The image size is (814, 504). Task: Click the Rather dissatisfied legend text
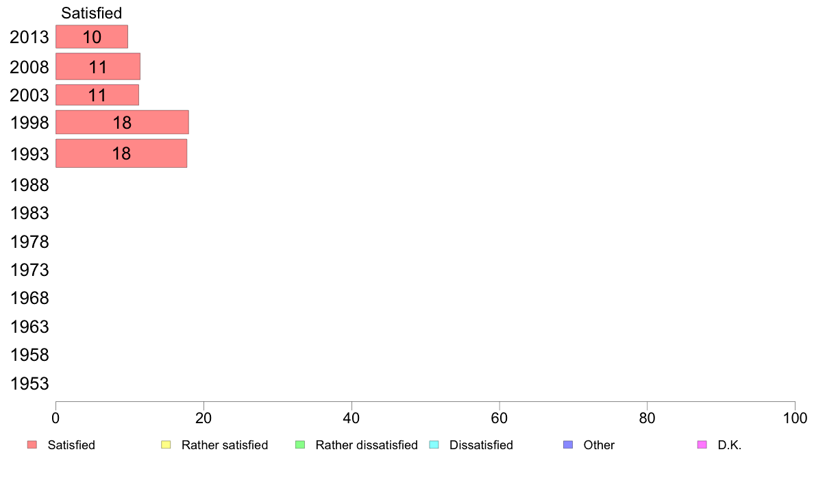pyautogui.click(x=367, y=445)
